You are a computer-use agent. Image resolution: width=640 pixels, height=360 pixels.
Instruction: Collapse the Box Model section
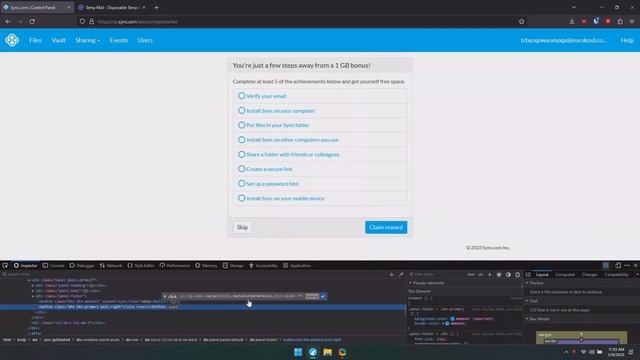527,319
